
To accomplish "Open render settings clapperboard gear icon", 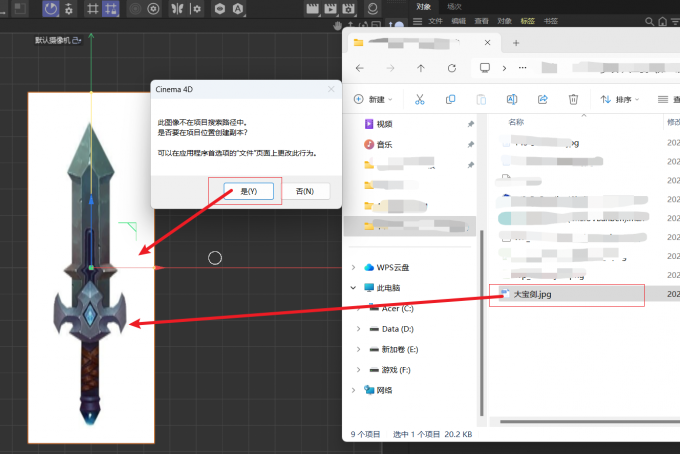I will pos(349,9).
